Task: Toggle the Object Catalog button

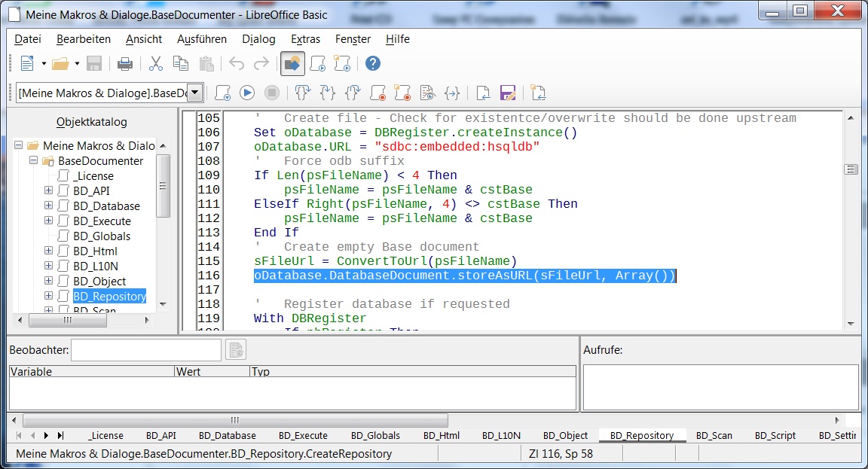Action: point(292,63)
